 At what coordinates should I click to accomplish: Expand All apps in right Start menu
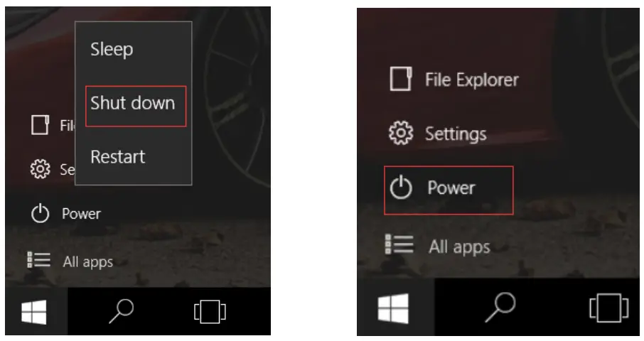click(x=460, y=247)
